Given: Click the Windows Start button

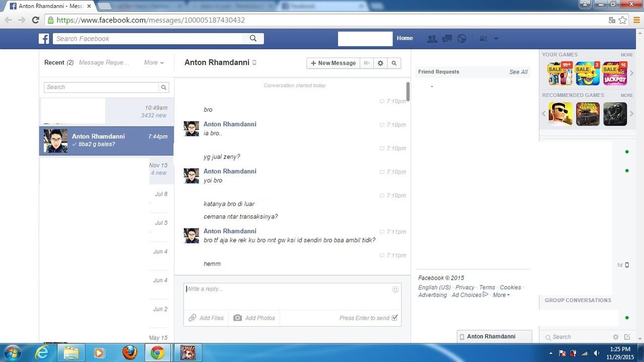Looking at the screenshot, I should [12, 352].
